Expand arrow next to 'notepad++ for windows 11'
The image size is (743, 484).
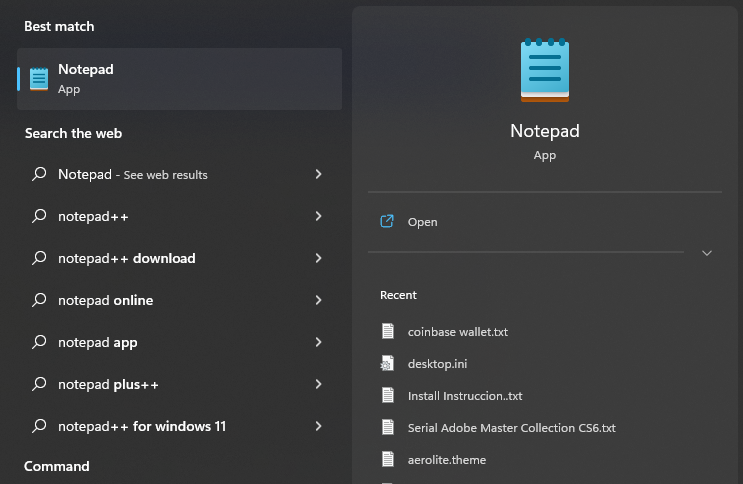318,426
